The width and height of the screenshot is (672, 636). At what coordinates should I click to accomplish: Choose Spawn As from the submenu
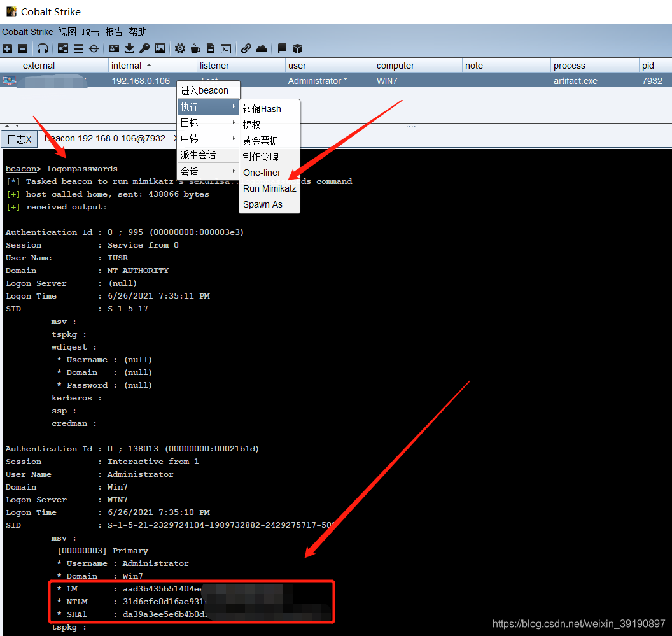click(270, 204)
